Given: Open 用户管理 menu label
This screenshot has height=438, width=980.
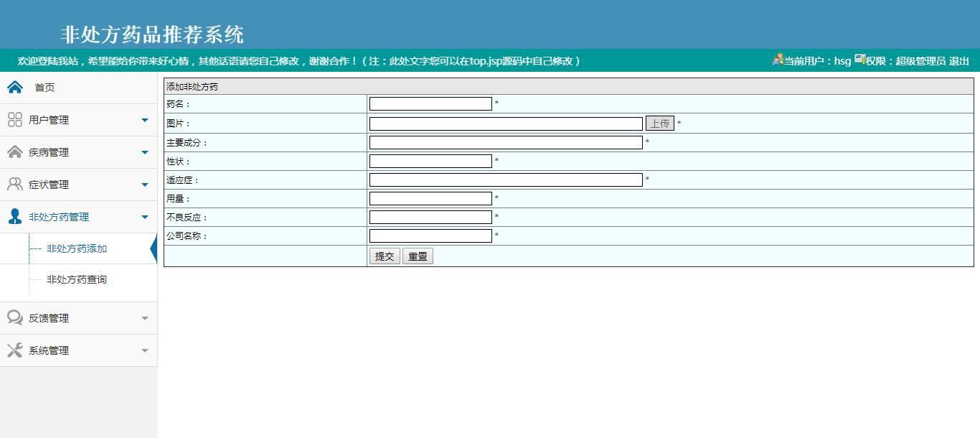Looking at the screenshot, I should tap(49, 120).
